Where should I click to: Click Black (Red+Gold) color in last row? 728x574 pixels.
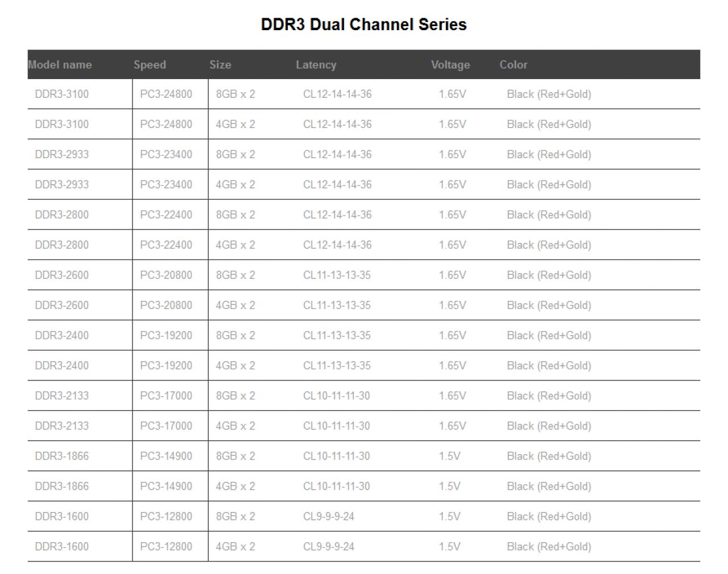tap(549, 547)
